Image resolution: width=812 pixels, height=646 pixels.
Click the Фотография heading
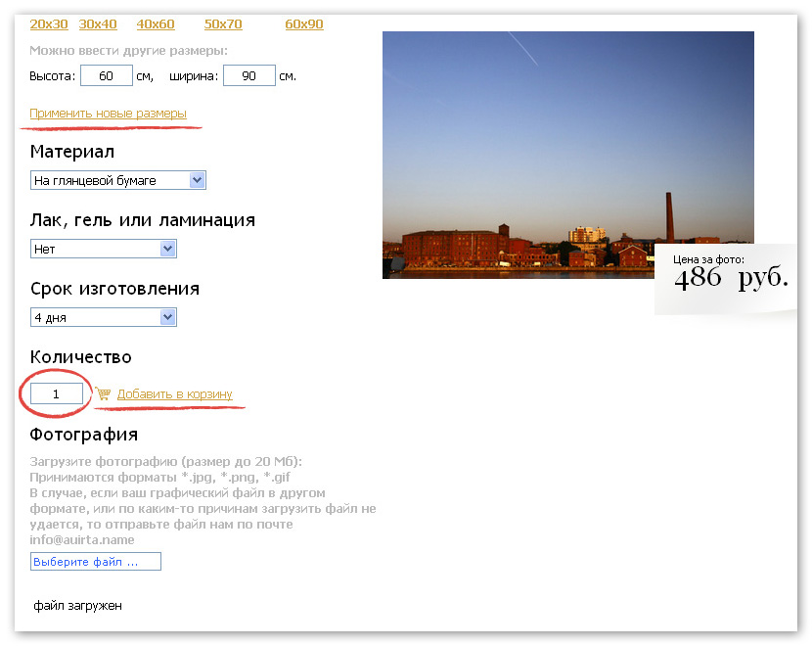83,435
